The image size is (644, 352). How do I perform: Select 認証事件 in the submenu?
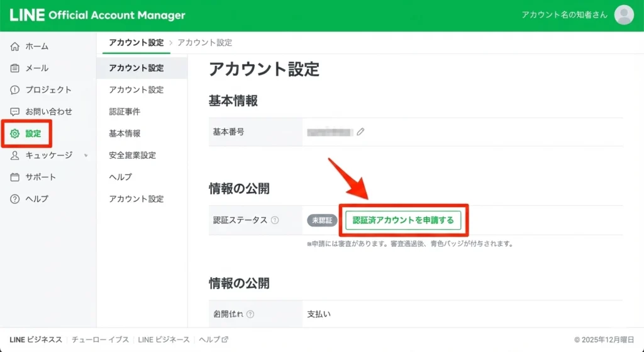(125, 112)
